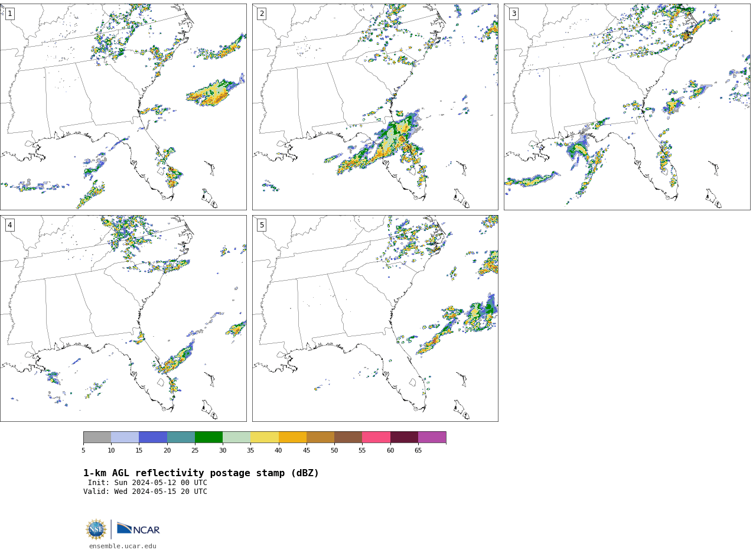Click the NSF logo icon

pos(96,529)
